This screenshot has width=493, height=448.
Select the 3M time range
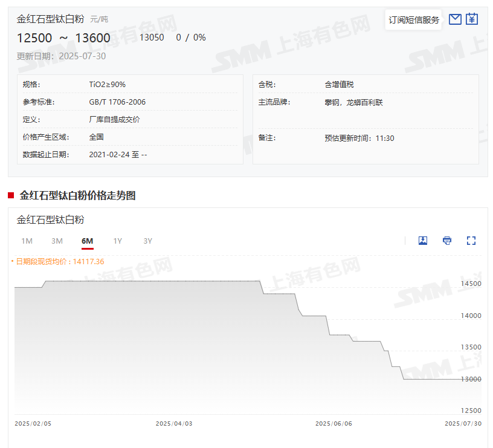pos(57,241)
